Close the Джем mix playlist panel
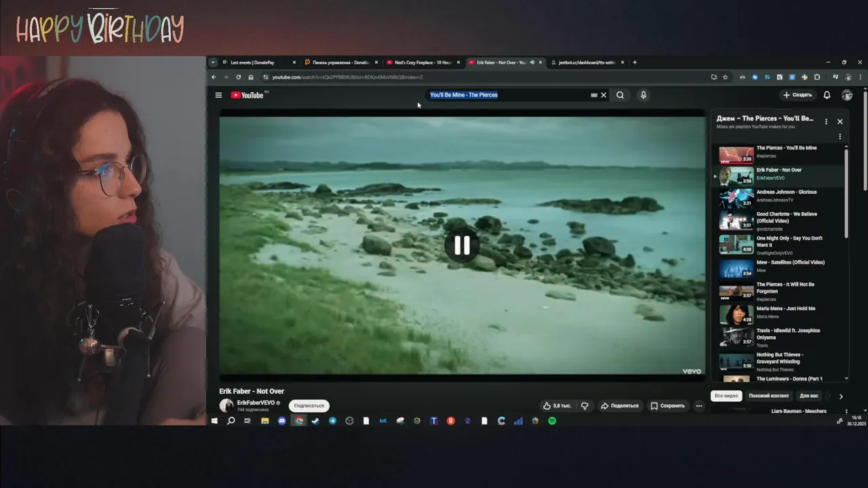 point(840,121)
